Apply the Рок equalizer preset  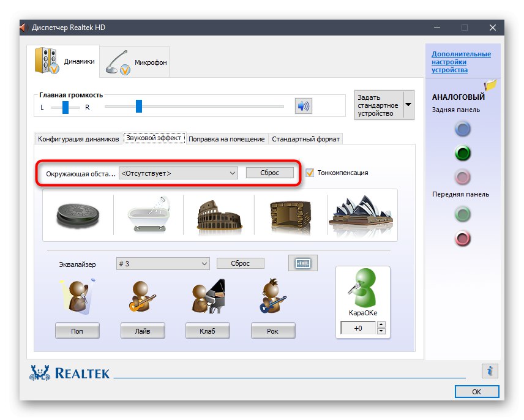[273, 331]
